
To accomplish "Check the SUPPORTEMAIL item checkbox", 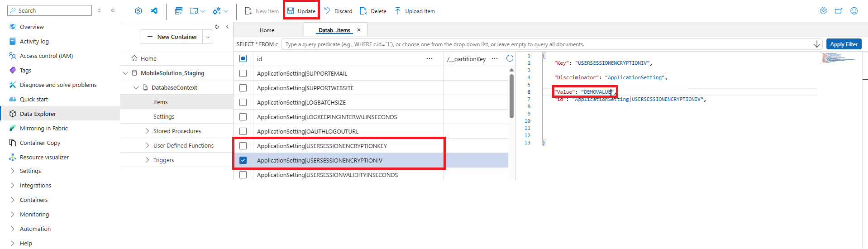I will point(243,73).
